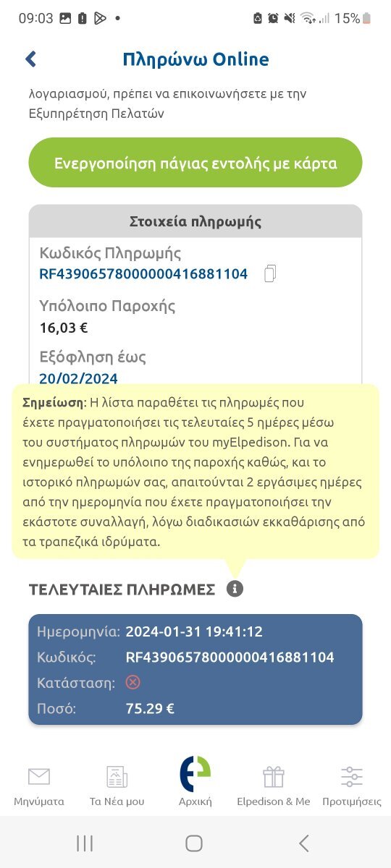Tap the Στοιχεία πληρωμής section header
The image size is (391, 868).
[195, 221]
